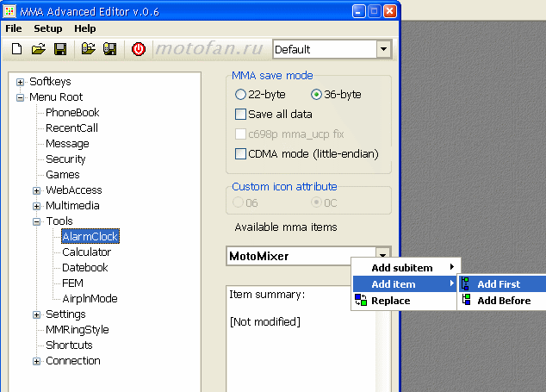The image size is (546, 392).
Task: Open the File menu
Action: 14,28
